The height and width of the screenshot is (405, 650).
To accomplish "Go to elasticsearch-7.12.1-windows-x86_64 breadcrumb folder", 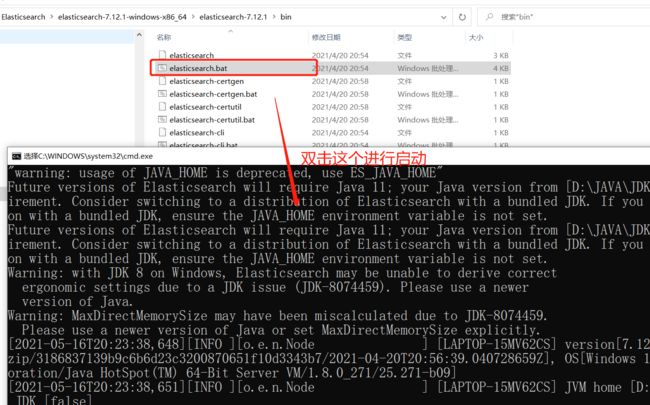I will point(122,17).
